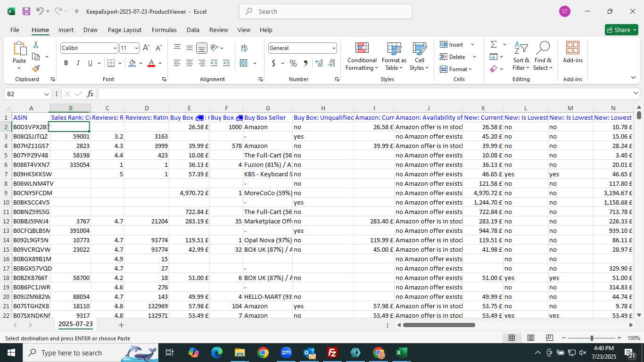Open the Font settings dialog launcher

pos(164,79)
